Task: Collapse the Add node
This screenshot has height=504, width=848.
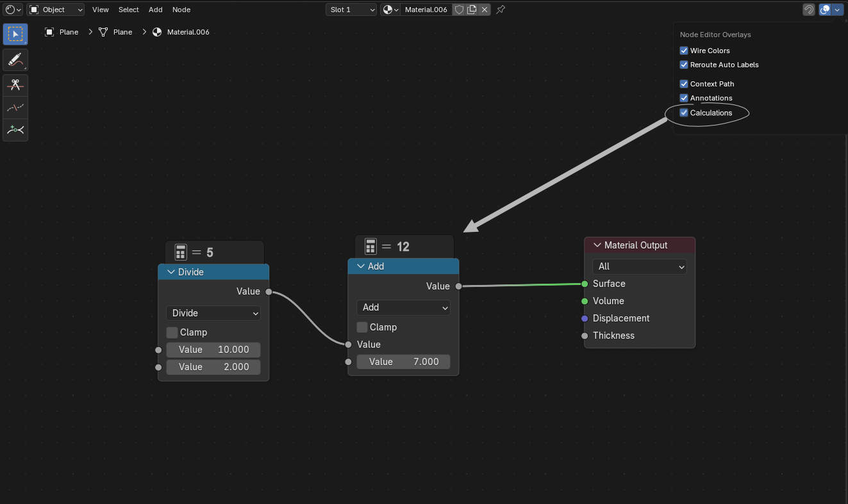Action: [x=361, y=266]
